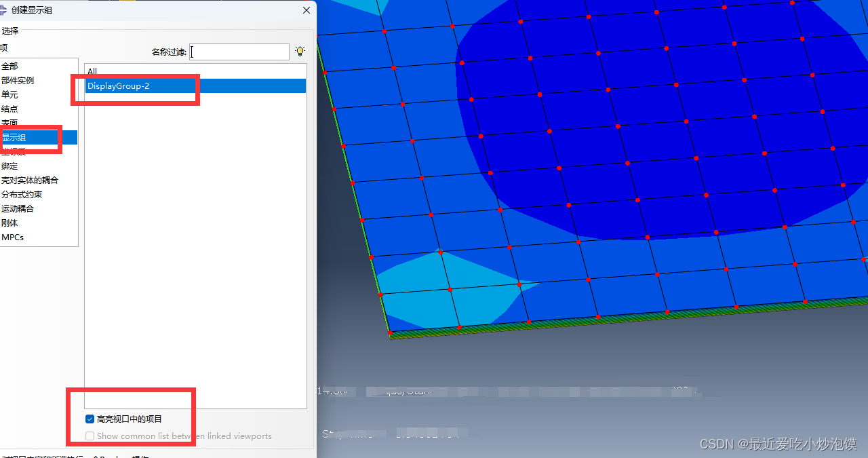This screenshot has height=458, width=868.
Task: Choose 运动耦合 item type
Action: click(x=18, y=209)
